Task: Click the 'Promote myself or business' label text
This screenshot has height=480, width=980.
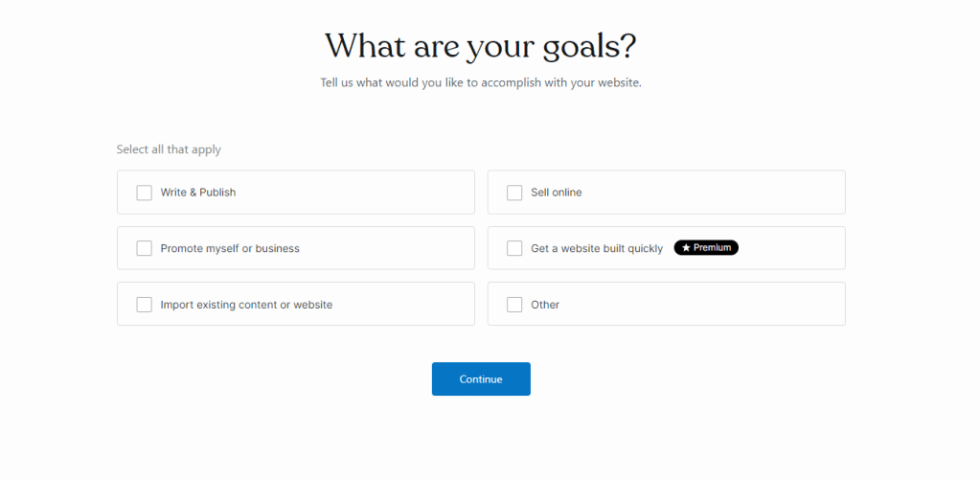Action: [x=230, y=248]
